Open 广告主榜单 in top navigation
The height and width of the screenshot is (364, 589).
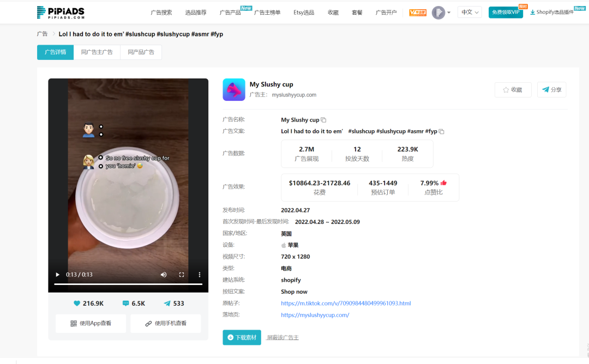pyautogui.click(x=267, y=13)
